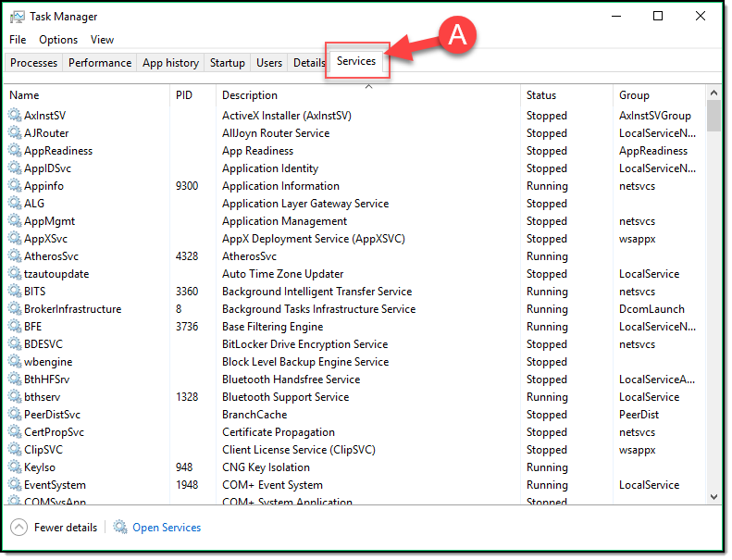Click the vertical scrollbar down arrow

point(713,497)
